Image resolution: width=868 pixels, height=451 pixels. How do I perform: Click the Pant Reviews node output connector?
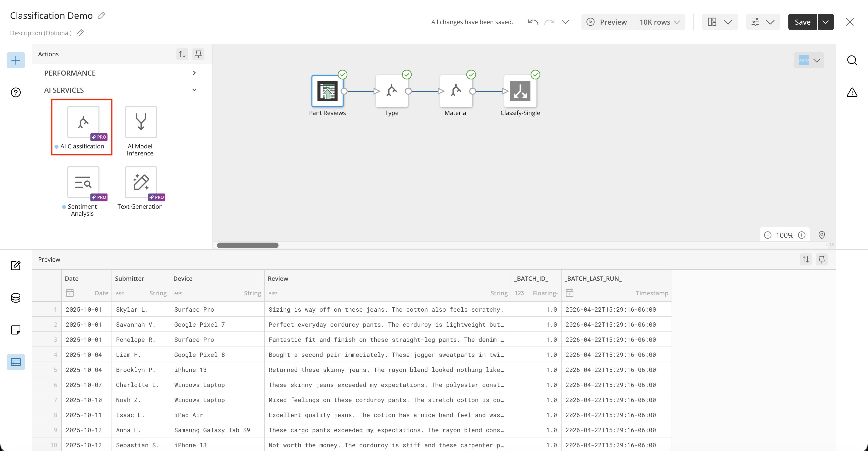coord(344,91)
